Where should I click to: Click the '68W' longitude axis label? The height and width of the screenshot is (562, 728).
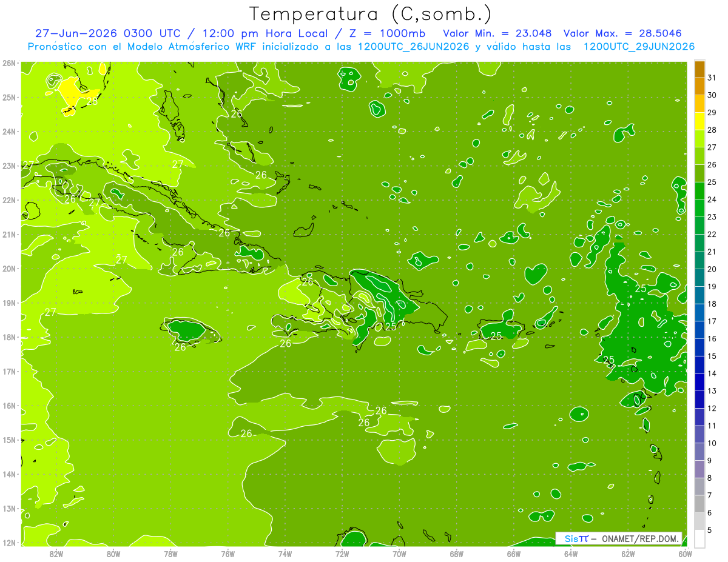click(456, 553)
